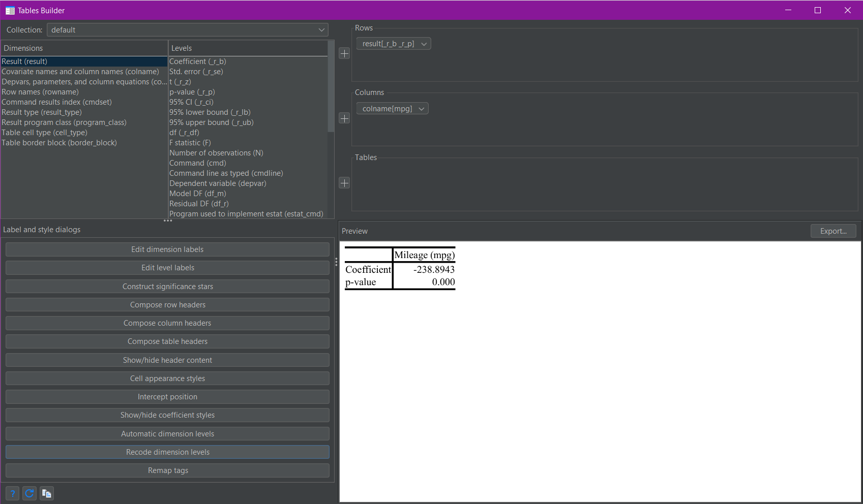Screen dimensions: 863x504
Task: Click the copy documents icon at bottom
Action: 47,493
